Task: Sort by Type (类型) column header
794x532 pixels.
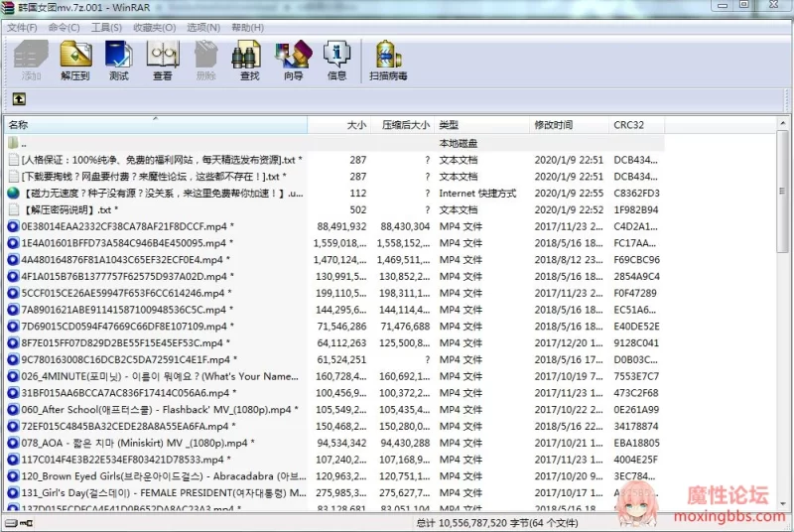Action: pos(482,125)
